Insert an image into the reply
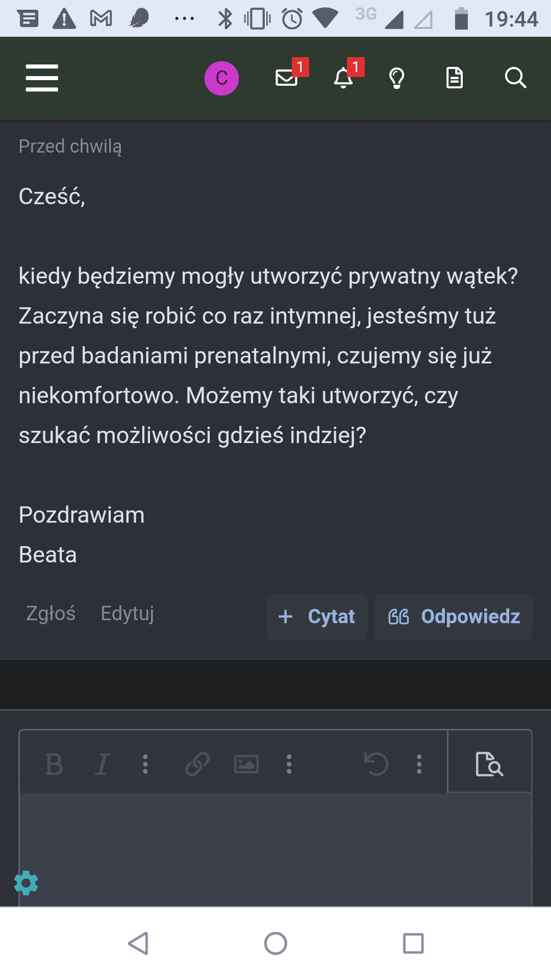 (246, 765)
